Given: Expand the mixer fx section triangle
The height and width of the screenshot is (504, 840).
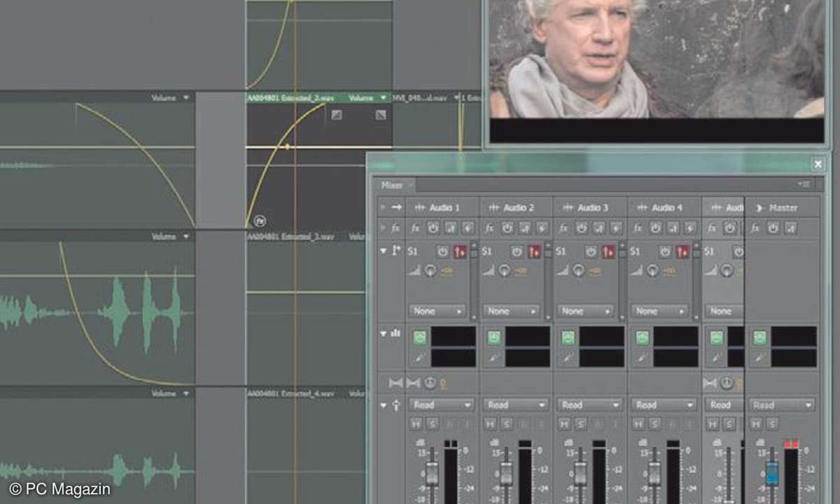Looking at the screenshot, I should (x=382, y=227).
